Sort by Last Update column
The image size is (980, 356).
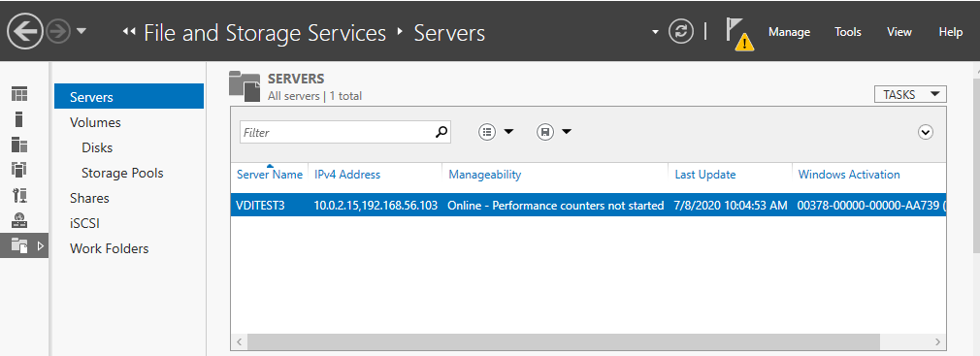click(705, 175)
